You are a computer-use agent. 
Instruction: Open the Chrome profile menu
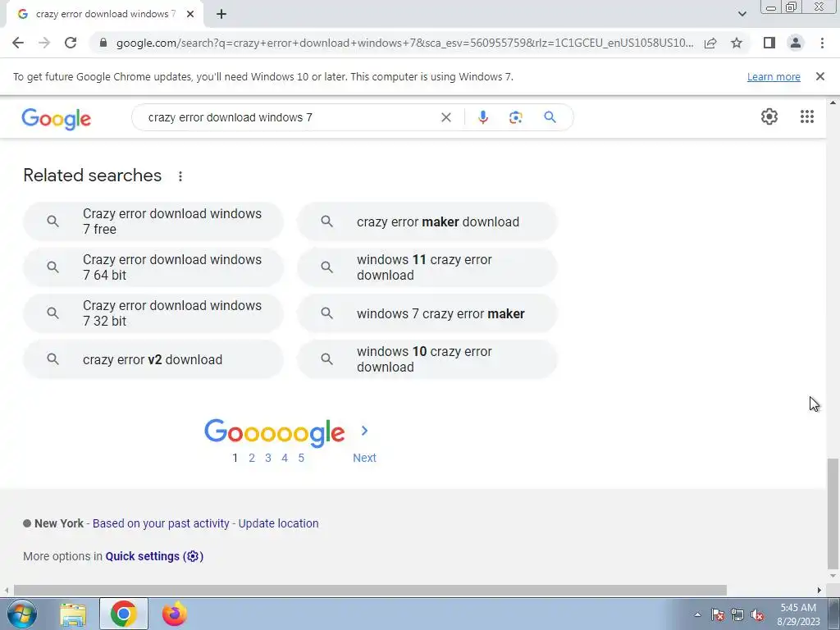tap(796, 43)
